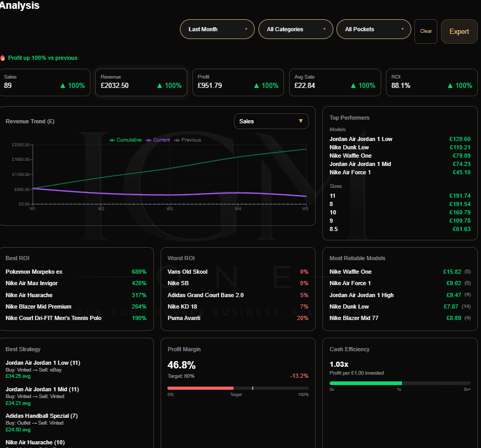Select Puma Avanti in Worst ROI
This screenshot has width=481, height=448.
pos(238,318)
